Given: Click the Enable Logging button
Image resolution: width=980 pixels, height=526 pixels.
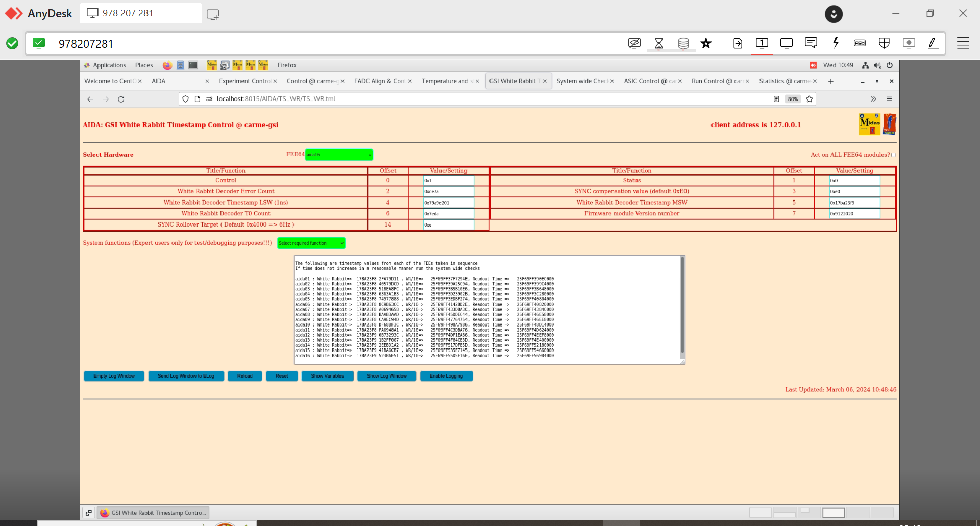Looking at the screenshot, I should (x=446, y=376).
